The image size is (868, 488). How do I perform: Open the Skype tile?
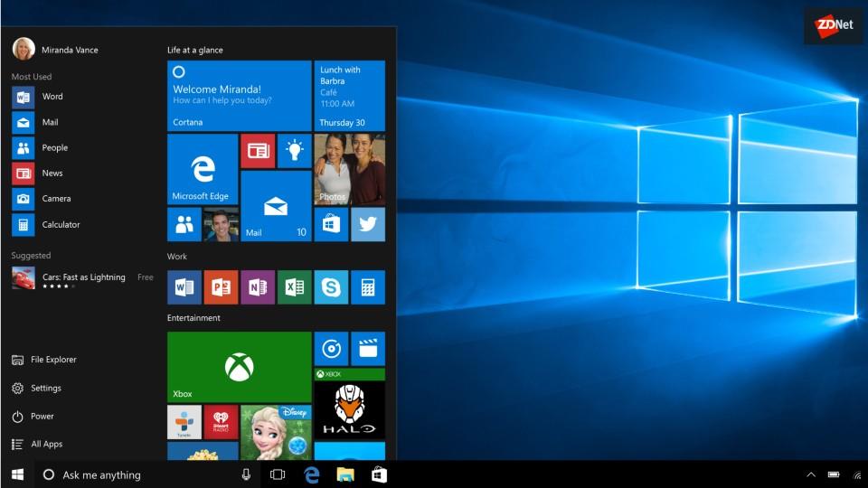[x=331, y=287]
